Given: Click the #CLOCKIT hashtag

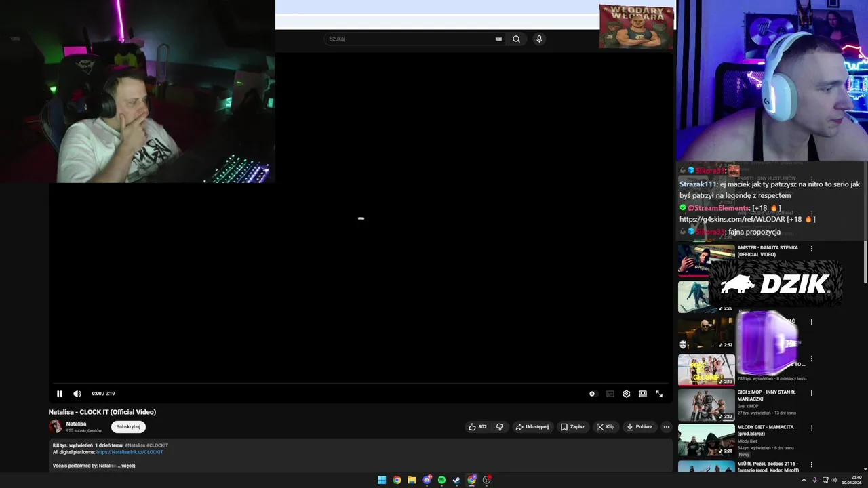Looking at the screenshot, I should pos(157,445).
